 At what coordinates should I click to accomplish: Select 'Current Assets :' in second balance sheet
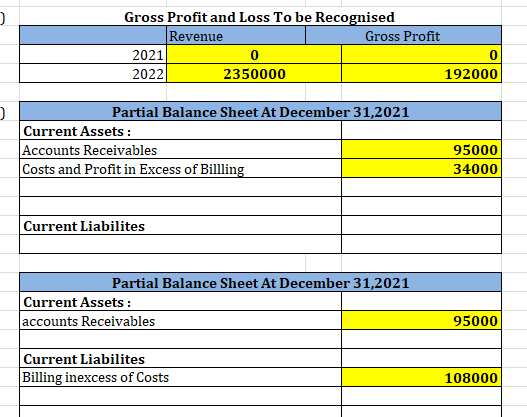tap(77, 302)
